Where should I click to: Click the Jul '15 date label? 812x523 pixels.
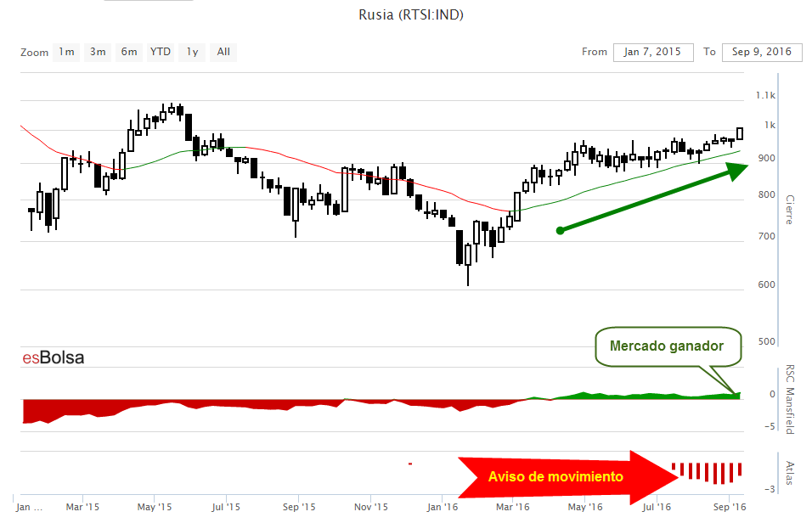[x=226, y=507]
